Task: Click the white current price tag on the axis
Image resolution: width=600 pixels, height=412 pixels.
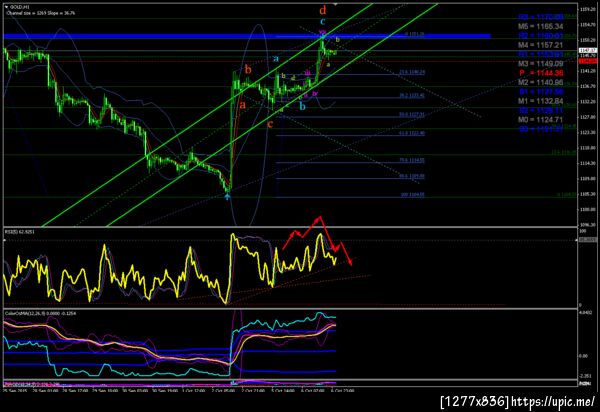Action: (588, 50)
